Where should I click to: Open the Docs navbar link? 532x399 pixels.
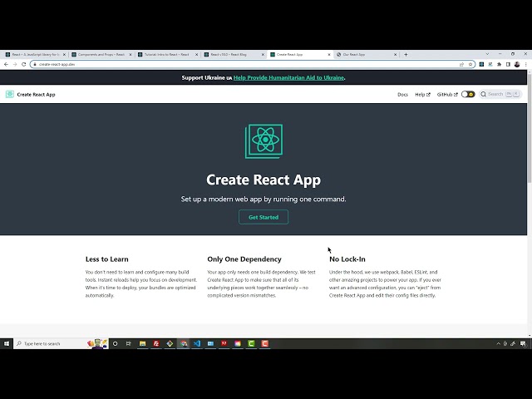tap(402, 94)
